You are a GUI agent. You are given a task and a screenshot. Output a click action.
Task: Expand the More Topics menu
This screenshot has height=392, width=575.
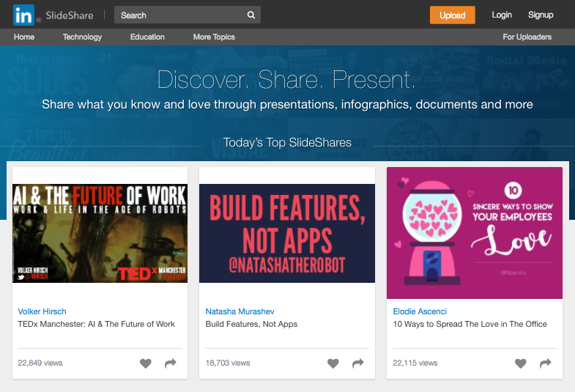click(214, 37)
